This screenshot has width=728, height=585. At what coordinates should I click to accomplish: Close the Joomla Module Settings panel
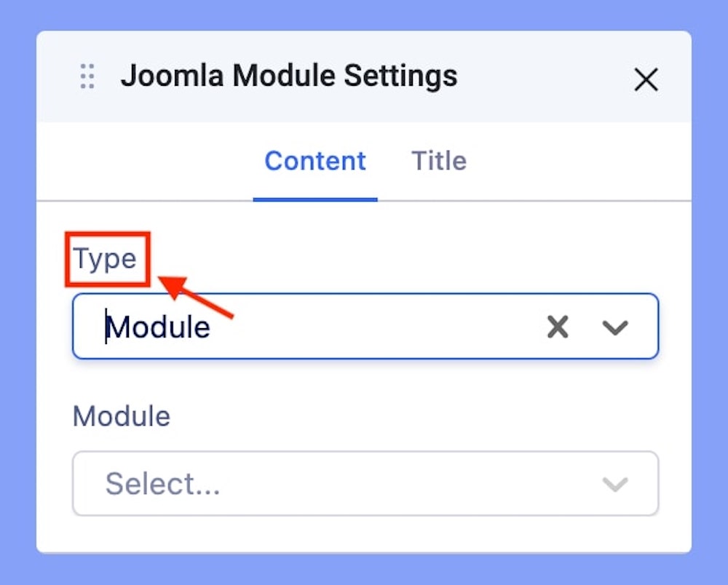[646, 79]
